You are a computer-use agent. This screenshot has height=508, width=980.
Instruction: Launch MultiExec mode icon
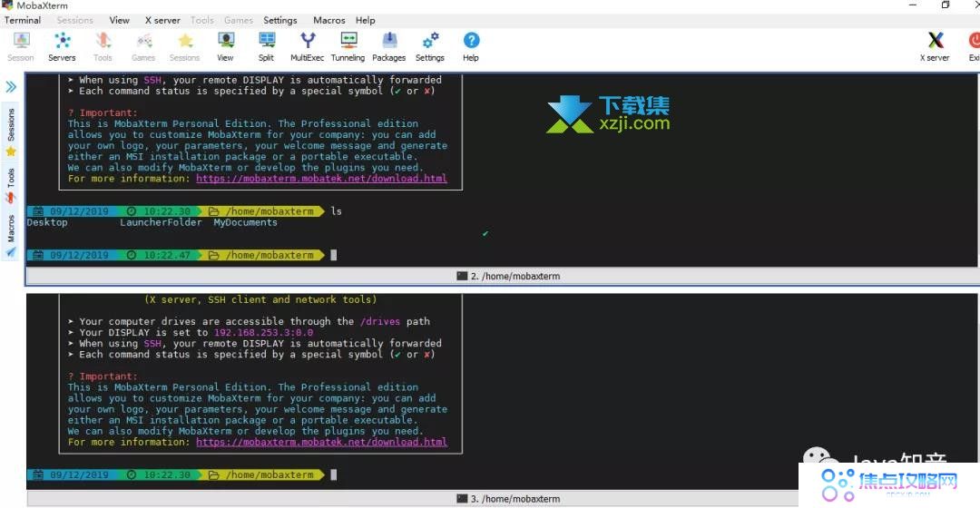pos(307,47)
